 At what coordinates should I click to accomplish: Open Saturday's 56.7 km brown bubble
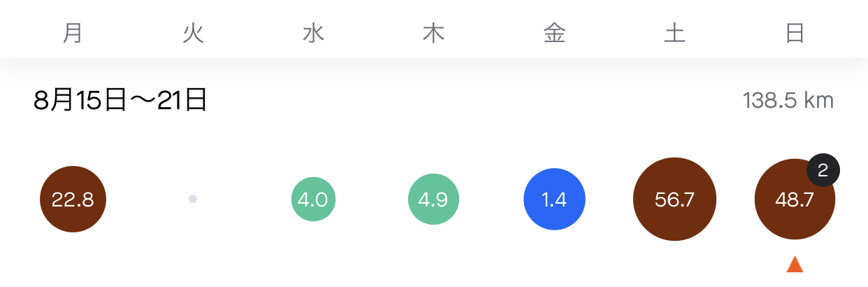point(674,199)
